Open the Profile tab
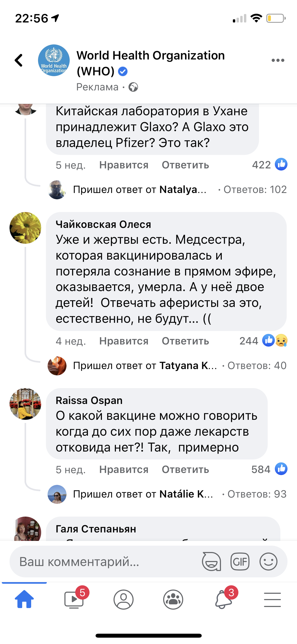The width and height of the screenshot is (297, 644). click(x=124, y=600)
